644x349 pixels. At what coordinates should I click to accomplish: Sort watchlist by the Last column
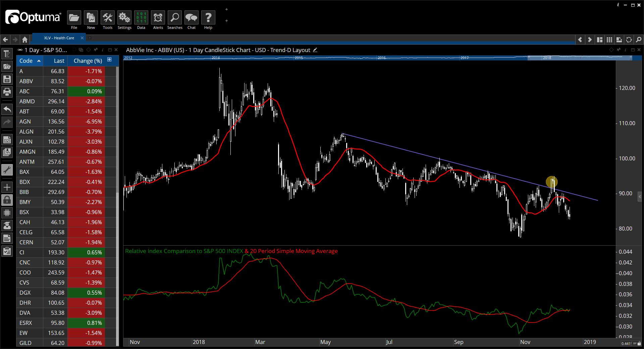click(x=55, y=61)
